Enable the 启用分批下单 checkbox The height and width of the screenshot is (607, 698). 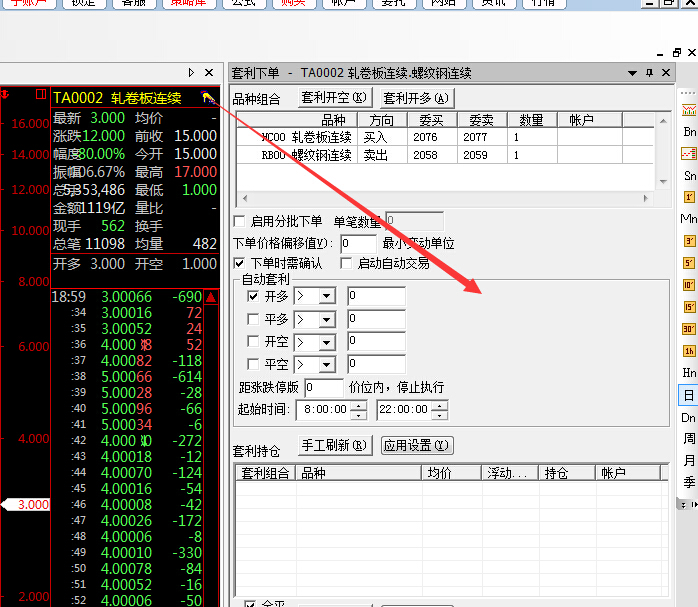coord(239,221)
